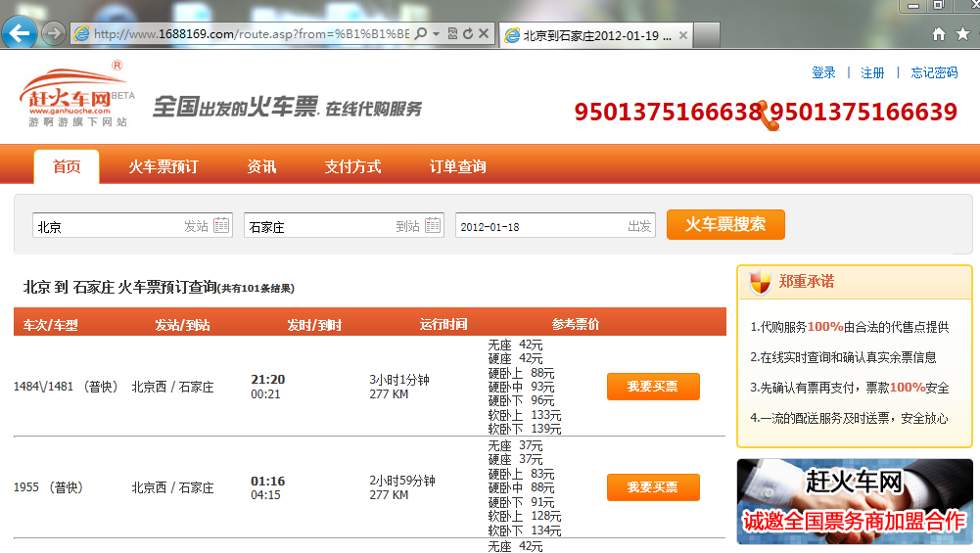Click the browser Forward arrow button
Image resolution: width=980 pixels, height=553 pixels.
pos(54,33)
